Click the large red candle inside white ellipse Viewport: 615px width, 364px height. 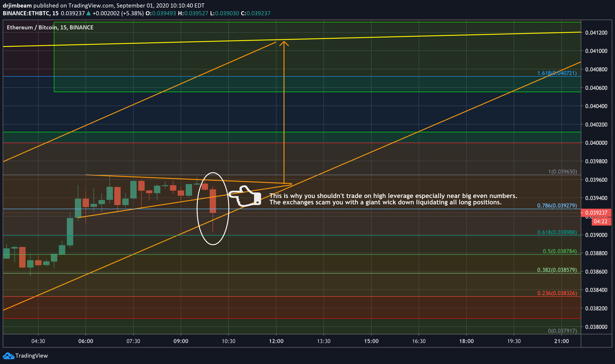click(x=213, y=201)
